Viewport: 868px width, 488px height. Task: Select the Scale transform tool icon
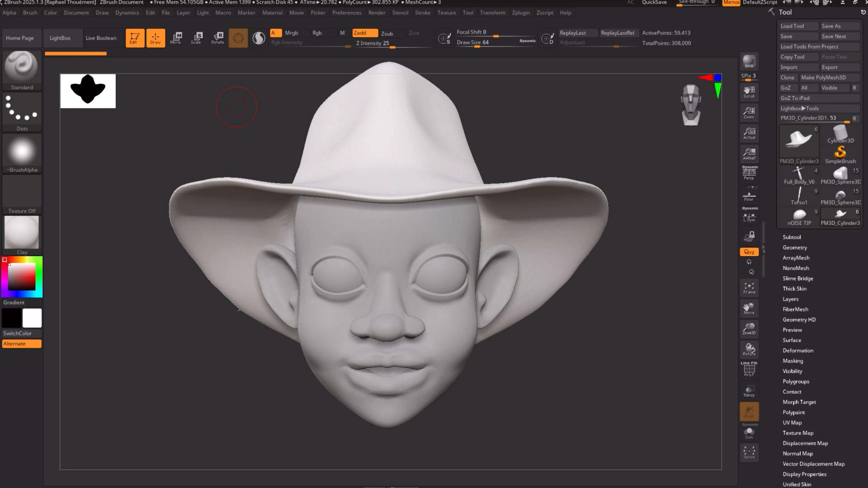point(196,38)
